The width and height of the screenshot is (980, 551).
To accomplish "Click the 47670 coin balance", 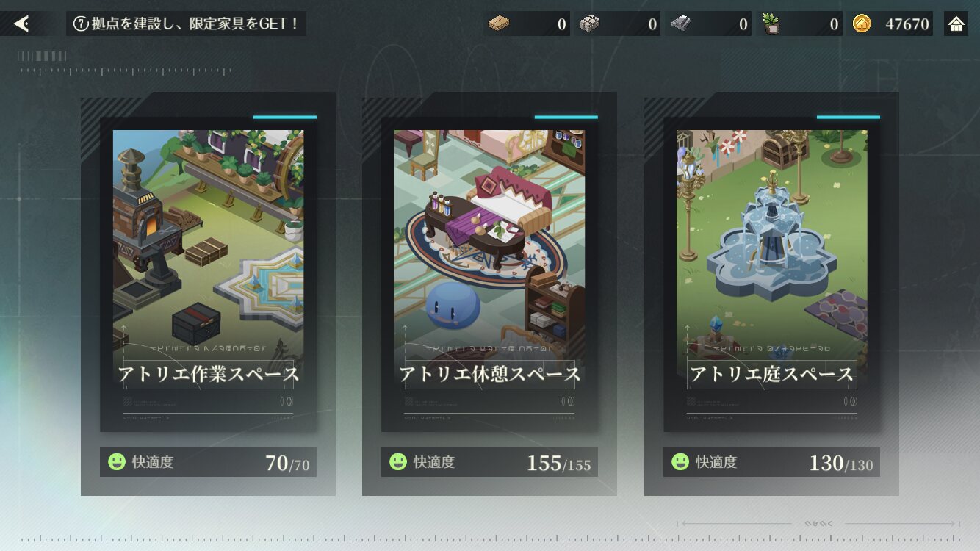I will (x=907, y=24).
